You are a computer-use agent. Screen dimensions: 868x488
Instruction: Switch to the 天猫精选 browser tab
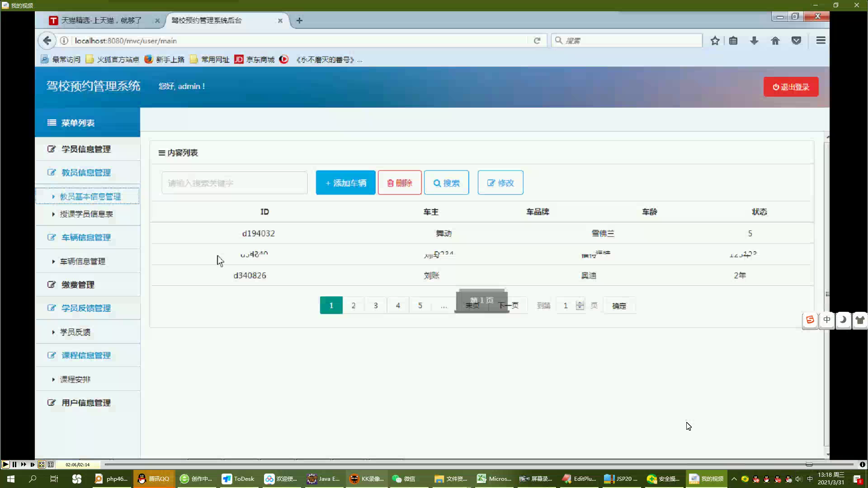tap(102, 20)
